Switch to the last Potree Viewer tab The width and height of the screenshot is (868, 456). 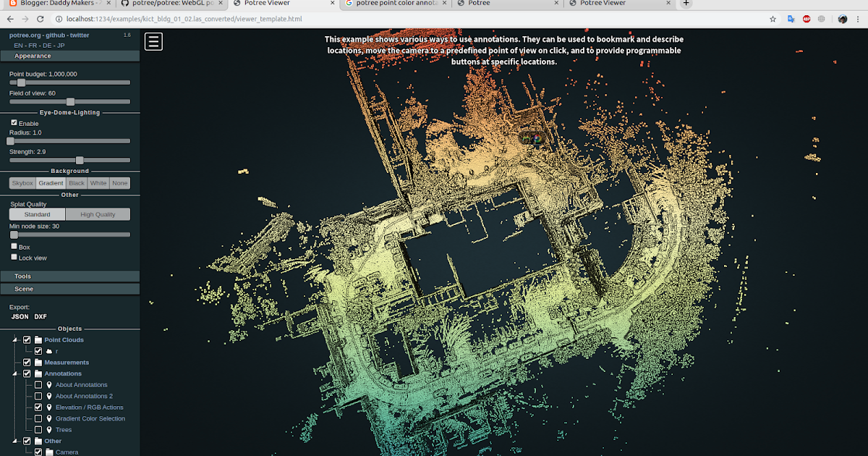(620, 4)
